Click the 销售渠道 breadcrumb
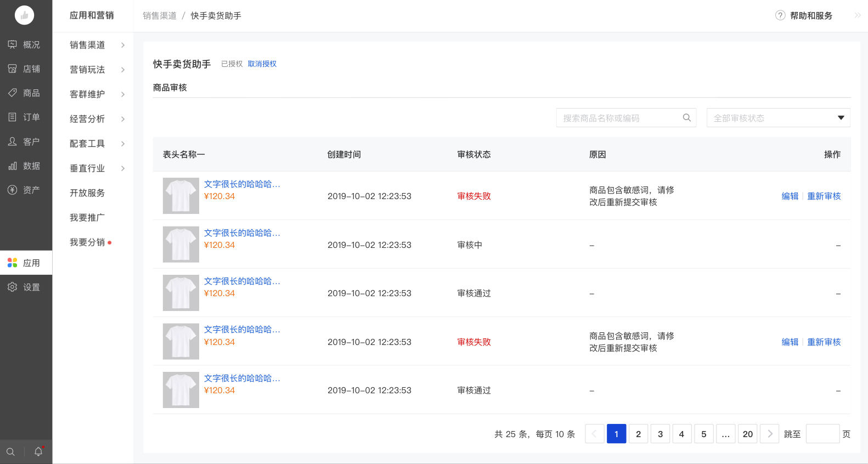This screenshot has height=464, width=868. pyautogui.click(x=160, y=16)
